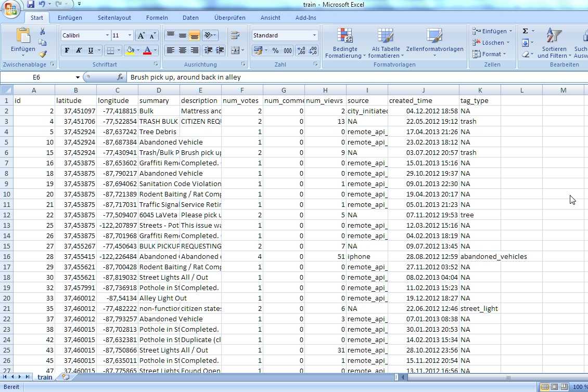Click the increase indent icon
Image resolution: width=588 pixels, height=392 pixels.
tap(220, 50)
